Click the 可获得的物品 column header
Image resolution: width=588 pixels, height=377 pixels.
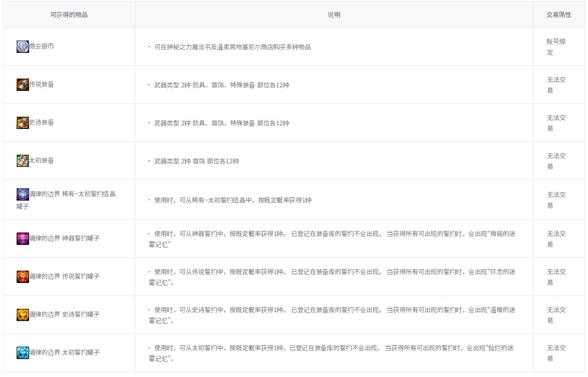pyautogui.click(x=69, y=15)
